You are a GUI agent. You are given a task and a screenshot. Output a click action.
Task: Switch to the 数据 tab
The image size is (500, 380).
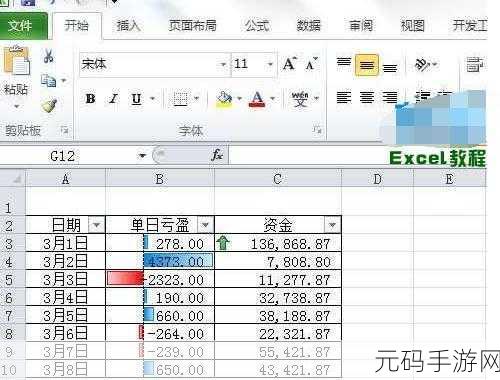coord(308,25)
